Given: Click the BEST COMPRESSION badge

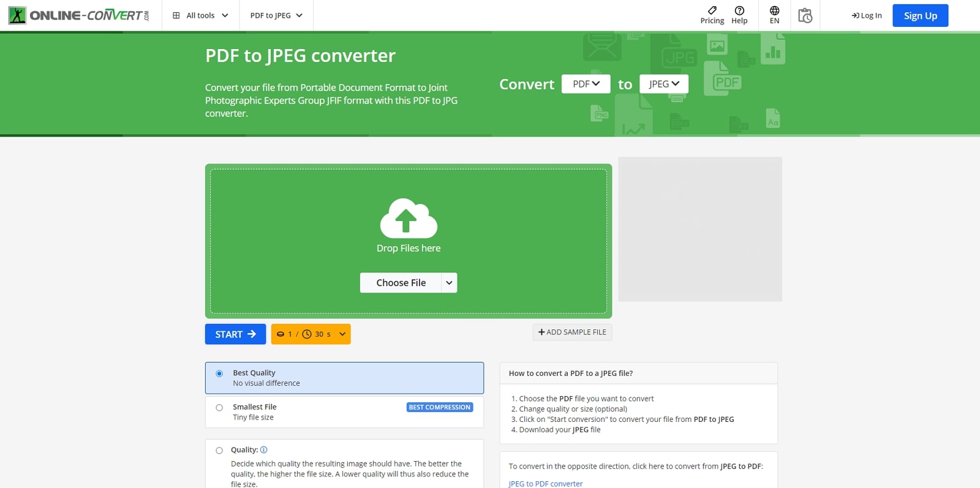Looking at the screenshot, I should (x=440, y=407).
